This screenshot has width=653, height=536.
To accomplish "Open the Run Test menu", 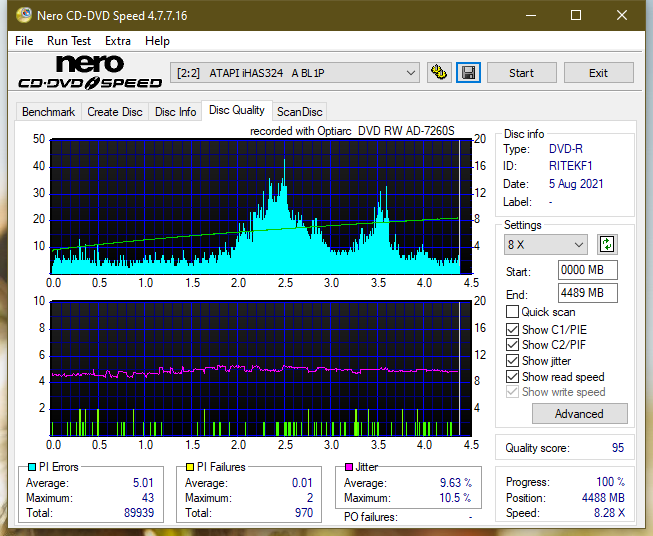I will coord(69,41).
